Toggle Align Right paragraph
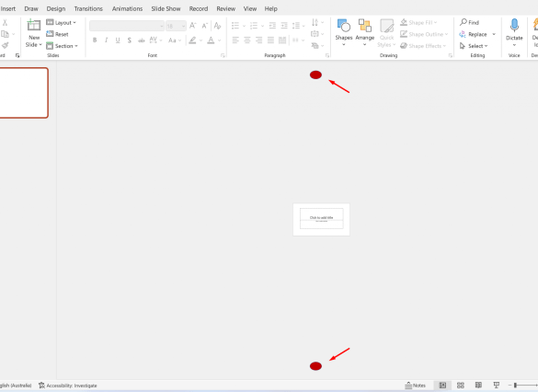Viewport: 538px width, 392px height. 258,40
